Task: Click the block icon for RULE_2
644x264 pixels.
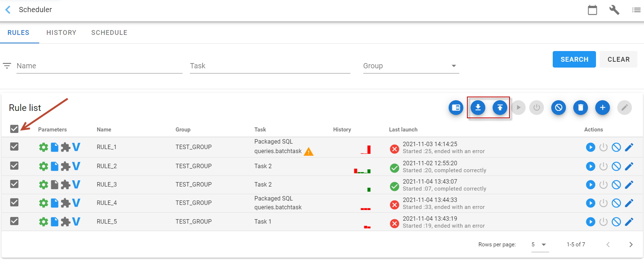Action: click(617, 166)
